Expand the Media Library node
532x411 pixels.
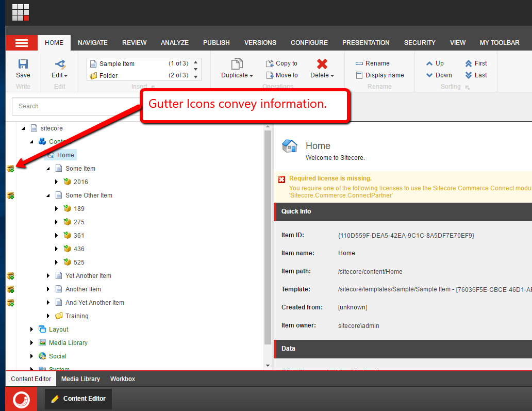tap(32, 343)
